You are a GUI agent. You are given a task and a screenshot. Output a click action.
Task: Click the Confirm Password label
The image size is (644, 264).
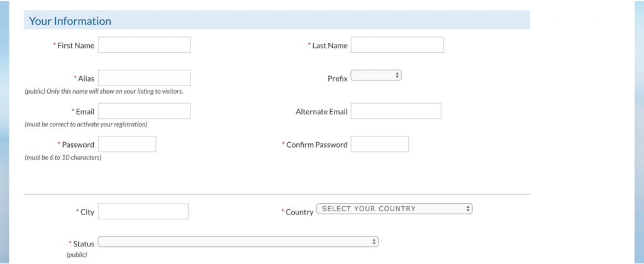pyautogui.click(x=316, y=145)
